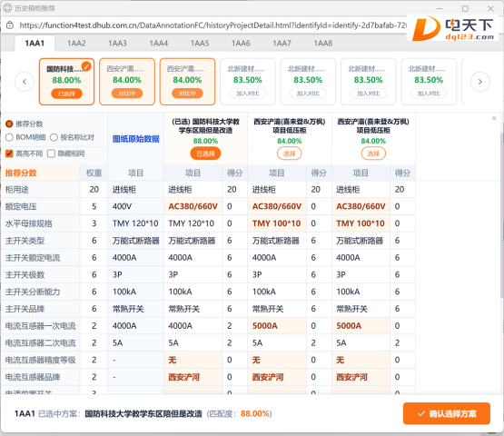
Task: Click the 电流互感器精度等级 row label
Action: click(x=41, y=360)
